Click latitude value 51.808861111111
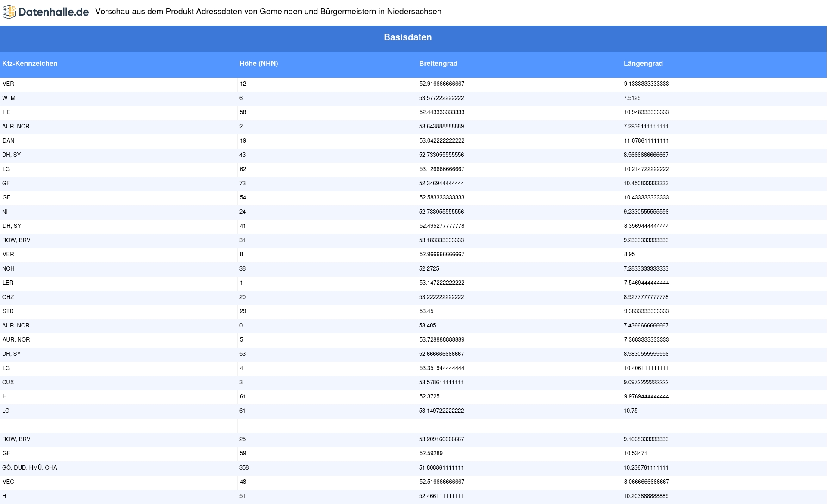Viewport: 827px width, 504px height. pos(441,468)
